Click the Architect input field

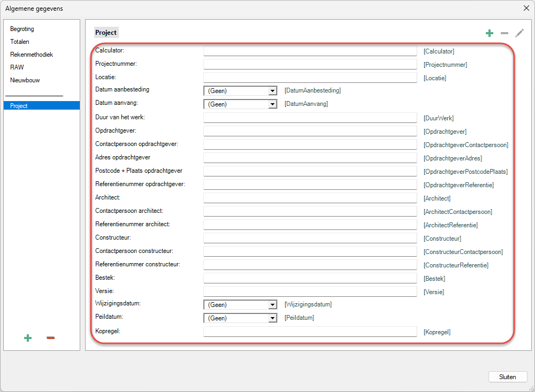(x=310, y=198)
